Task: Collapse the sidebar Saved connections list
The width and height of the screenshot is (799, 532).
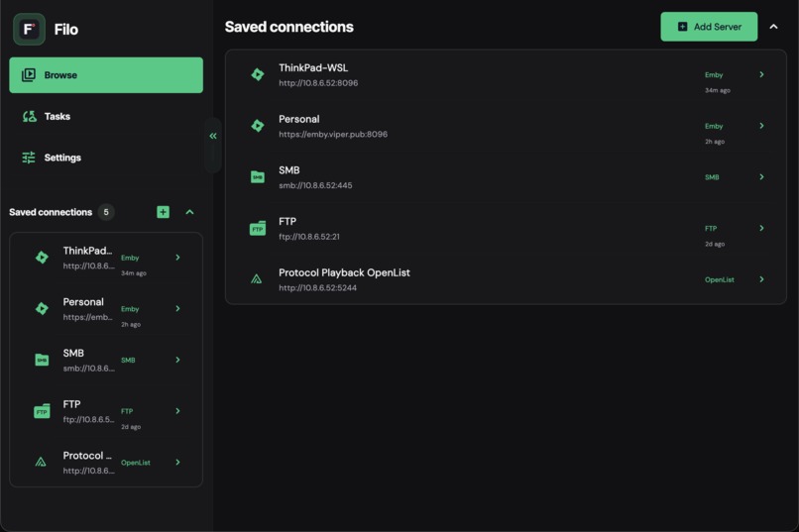Action: tap(189, 212)
